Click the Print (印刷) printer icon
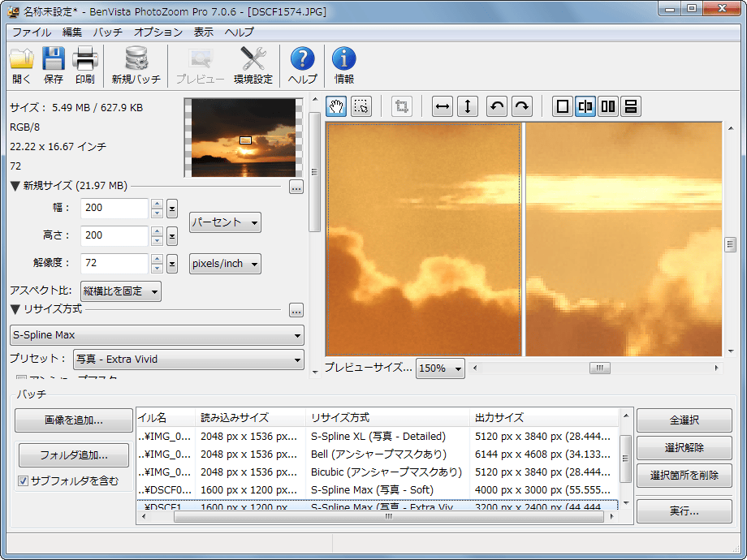Image resolution: width=747 pixels, height=560 pixels. click(x=84, y=58)
